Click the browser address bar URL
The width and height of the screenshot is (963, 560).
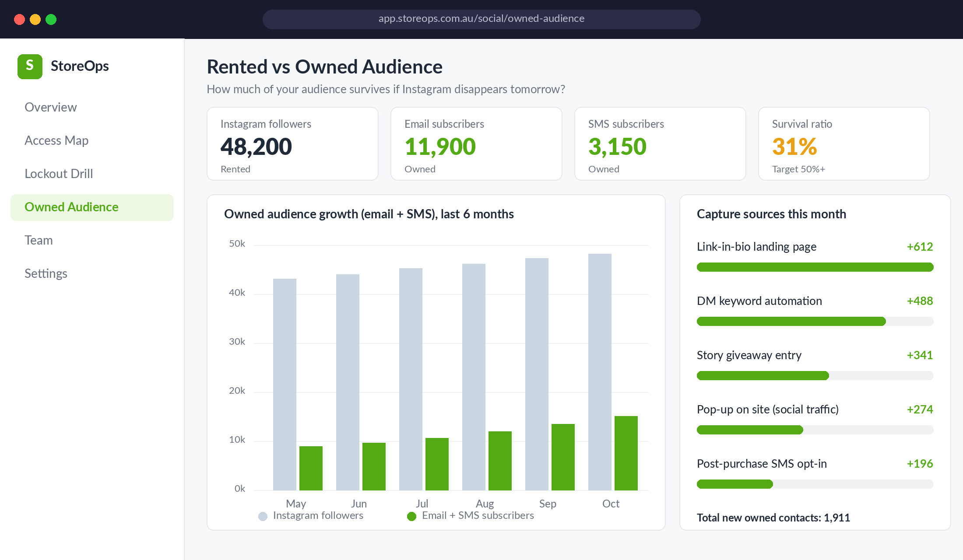(481, 19)
